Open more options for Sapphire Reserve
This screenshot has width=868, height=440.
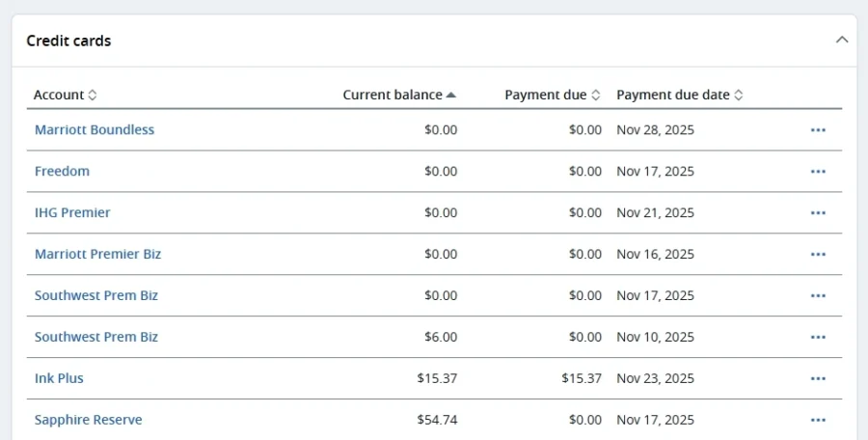pyautogui.click(x=818, y=421)
